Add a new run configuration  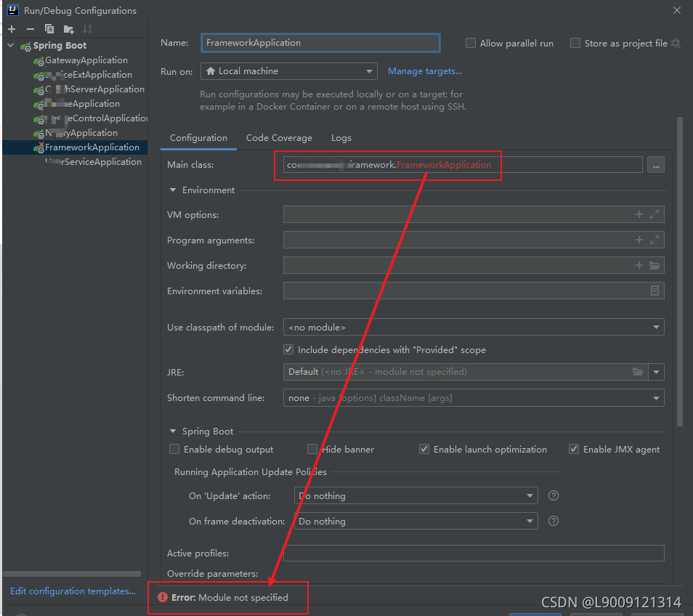click(x=11, y=28)
